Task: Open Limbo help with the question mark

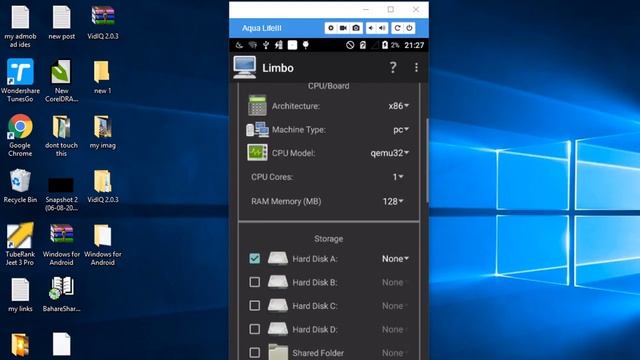Action: [x=393, y=67]
